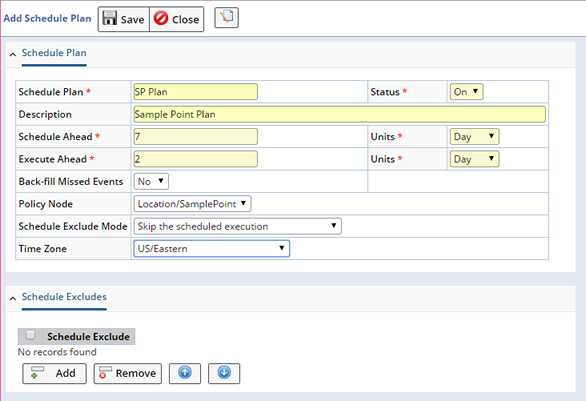Save the schedule plan
This screenshot has height=401, width=586.
point(124,19)
